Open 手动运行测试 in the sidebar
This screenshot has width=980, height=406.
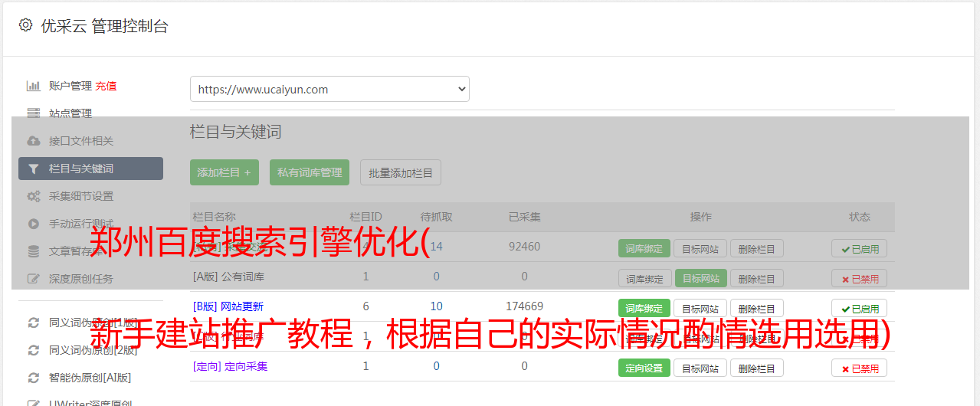click(x=81, y=224)
